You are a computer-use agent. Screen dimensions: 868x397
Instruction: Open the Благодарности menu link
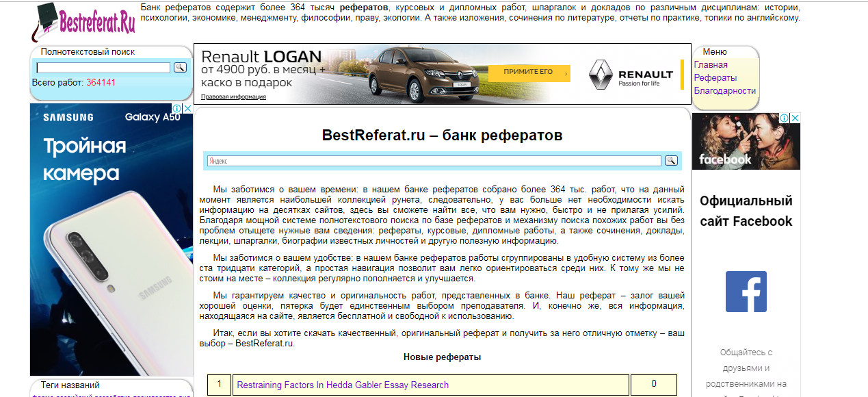click(725, 91)
